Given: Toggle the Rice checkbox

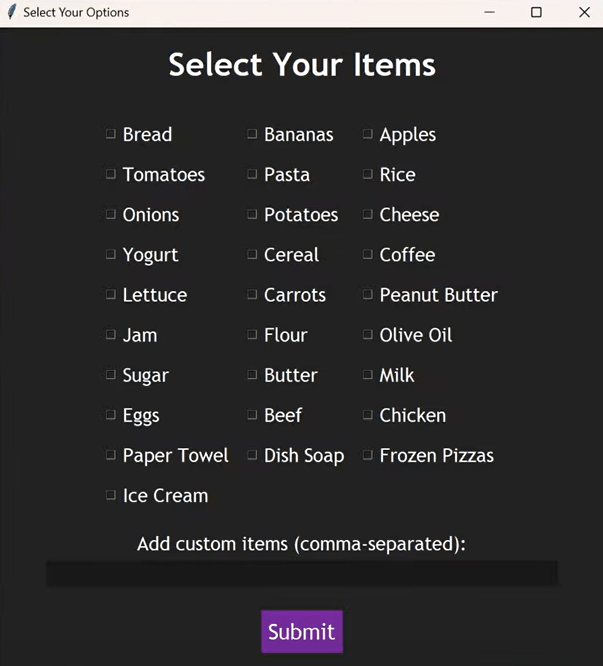Looking at the screenshot, I should tap(368, 174).
